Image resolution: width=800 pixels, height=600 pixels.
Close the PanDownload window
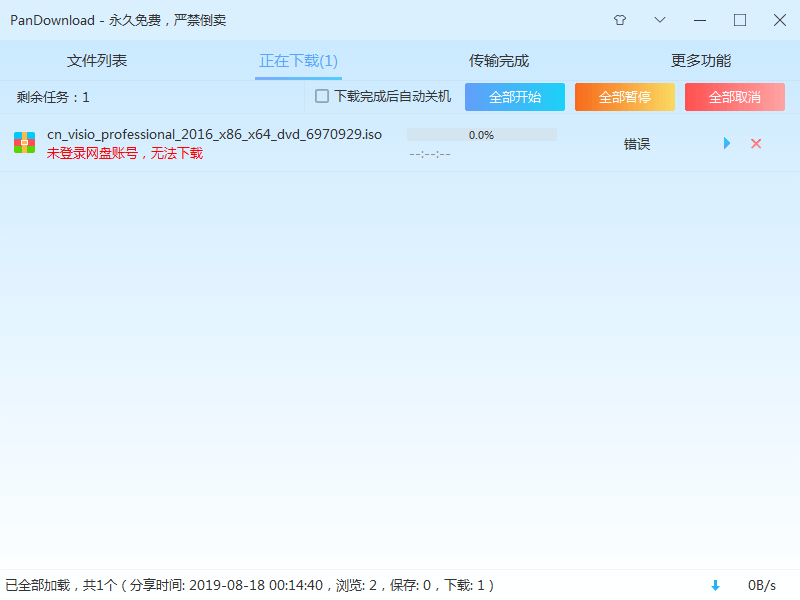[x=780, y=20]
